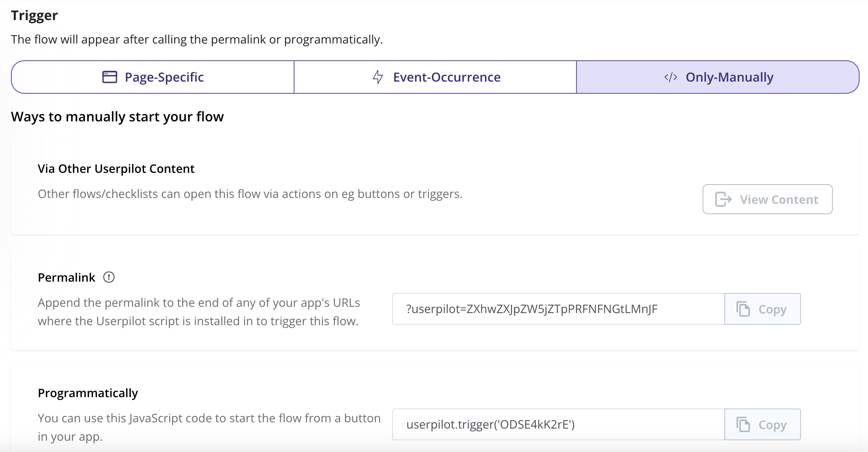868x452 pixels.
Task: Choose the Only-Manually trigger tab
Action: (x=718, y=77)
